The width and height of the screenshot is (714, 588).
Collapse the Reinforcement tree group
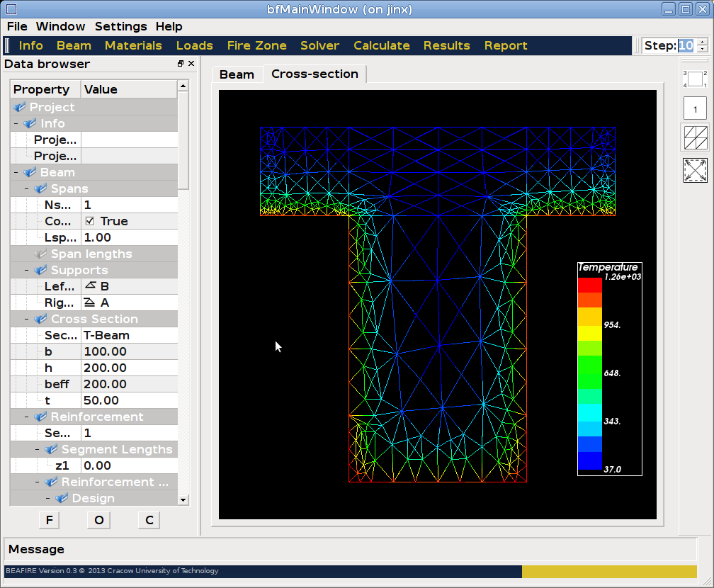(x=26, y=417)
